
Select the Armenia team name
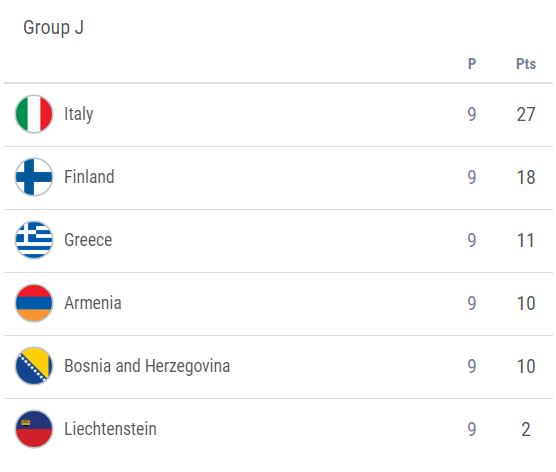[93, 303]
